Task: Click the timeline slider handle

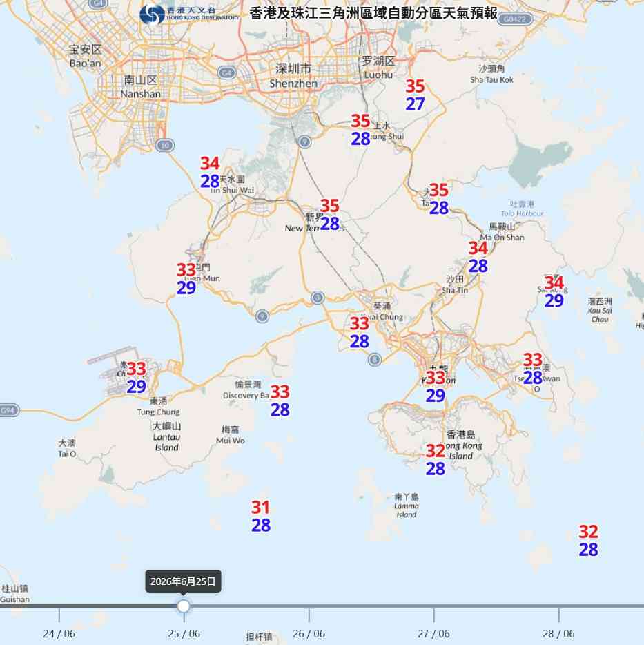Action: pyautogui.click(x=184, y=606)
